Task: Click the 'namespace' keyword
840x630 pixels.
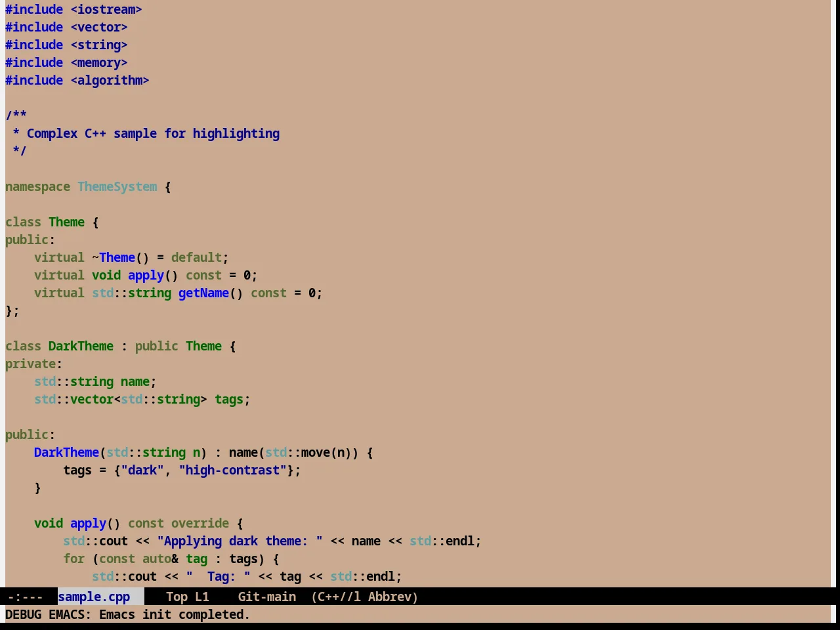Action: 37,186
